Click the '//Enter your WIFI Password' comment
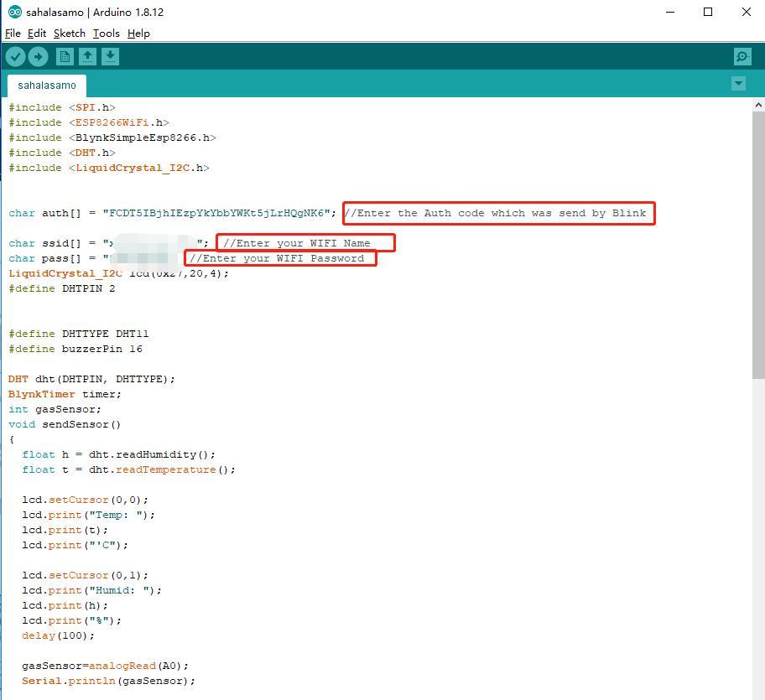 [x=277, y=258]
